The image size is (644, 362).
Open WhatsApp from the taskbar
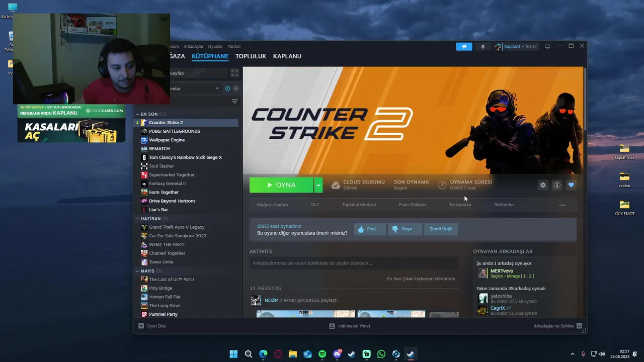click(381, 354)
